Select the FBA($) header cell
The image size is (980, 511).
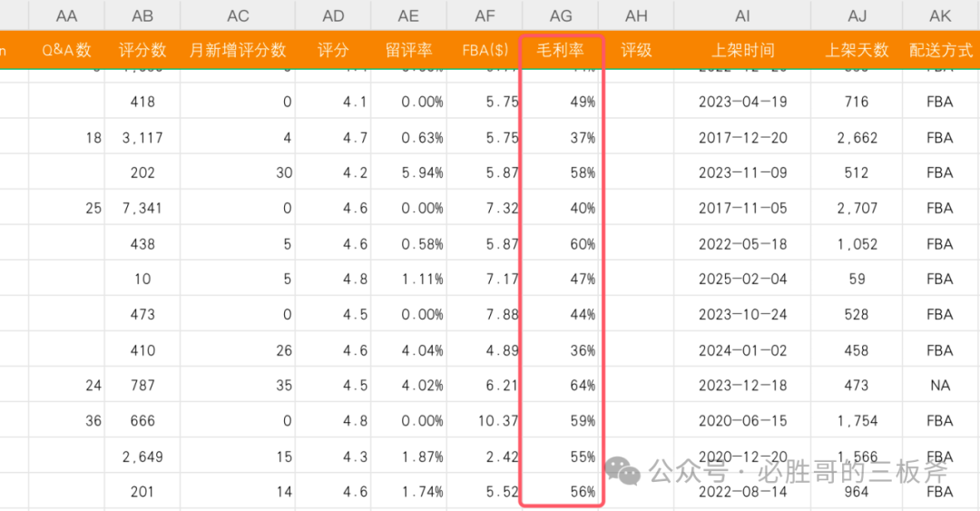point(485,50)
